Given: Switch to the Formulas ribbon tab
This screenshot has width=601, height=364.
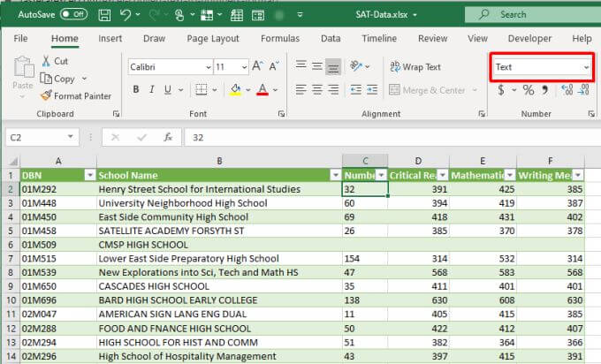Looking at the screenshot, I should coord(279,39).
